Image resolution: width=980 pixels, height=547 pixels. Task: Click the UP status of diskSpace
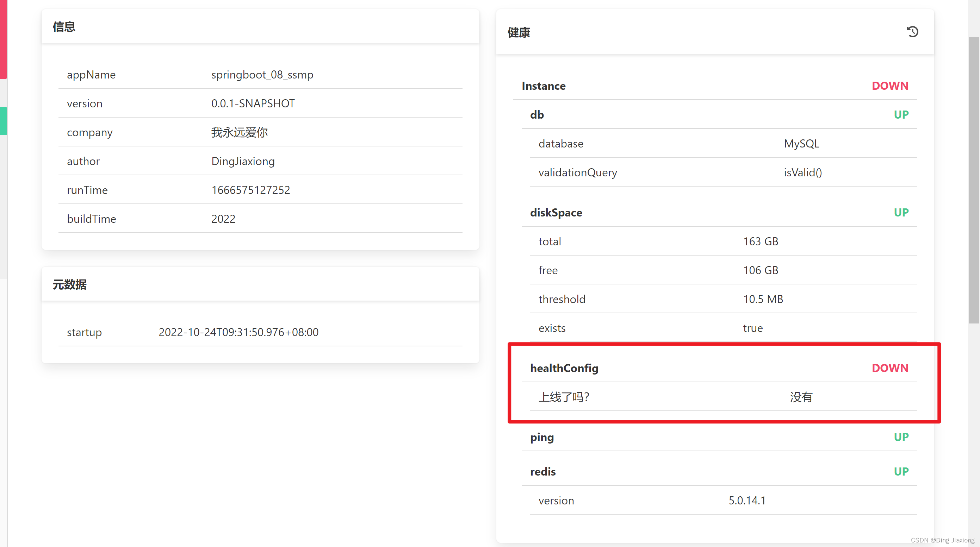(901, 213)
